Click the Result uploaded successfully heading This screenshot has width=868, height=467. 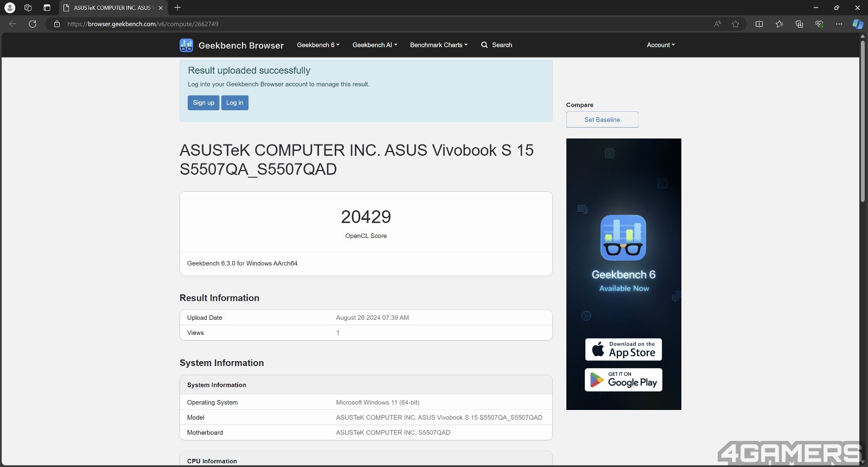[249, 71]
